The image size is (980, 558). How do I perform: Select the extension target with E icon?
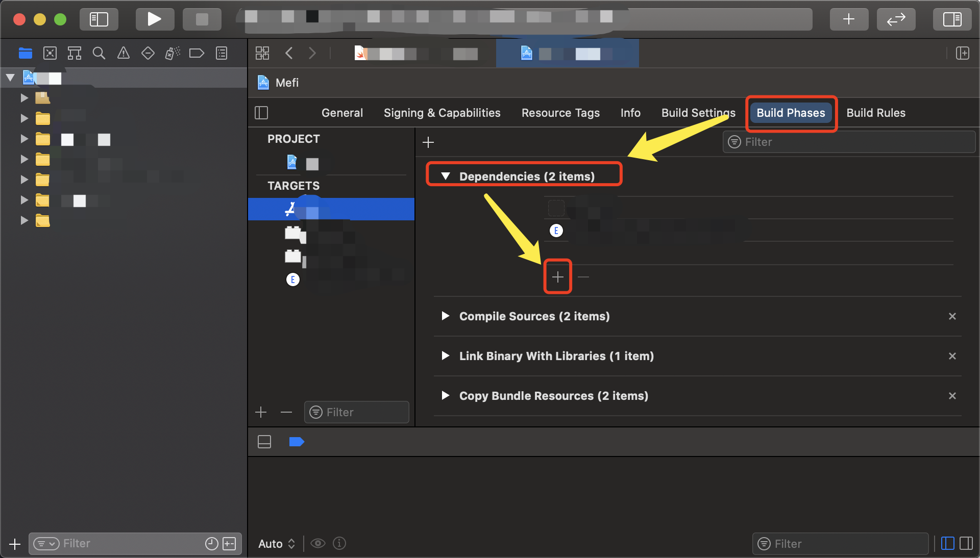[331, 280]
